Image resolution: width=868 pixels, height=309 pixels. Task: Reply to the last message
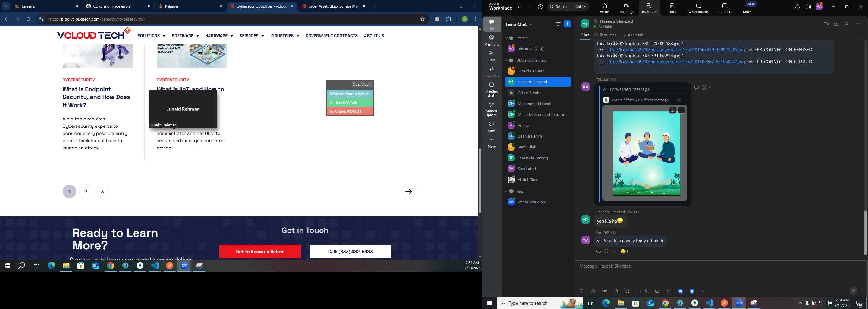598,252
